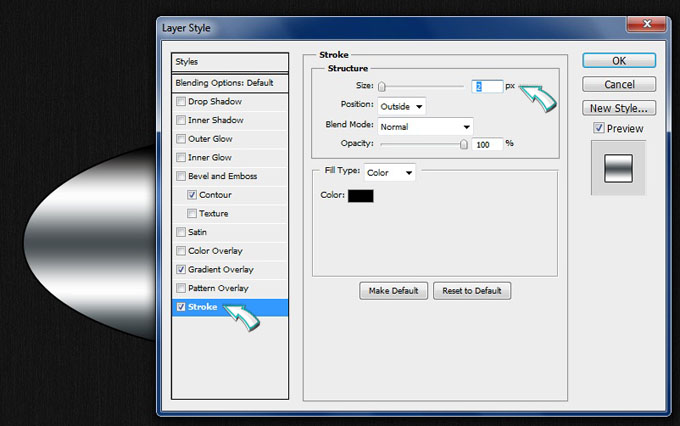
Task: Open the Styles section
Action: pyautogui.click(x=232, y=62)
